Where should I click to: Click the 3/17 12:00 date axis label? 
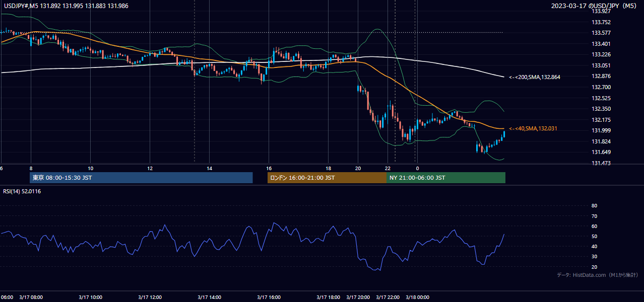[150, 297]
